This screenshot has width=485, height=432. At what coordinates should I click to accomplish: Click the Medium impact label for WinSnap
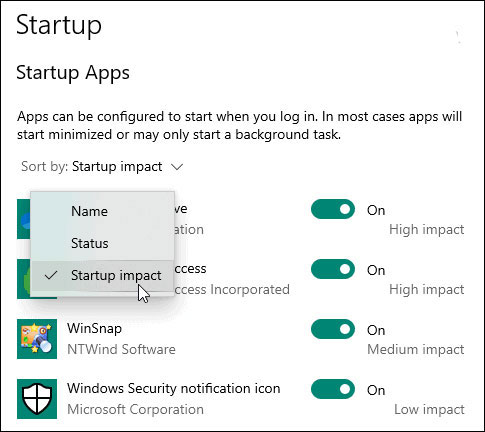416,349
